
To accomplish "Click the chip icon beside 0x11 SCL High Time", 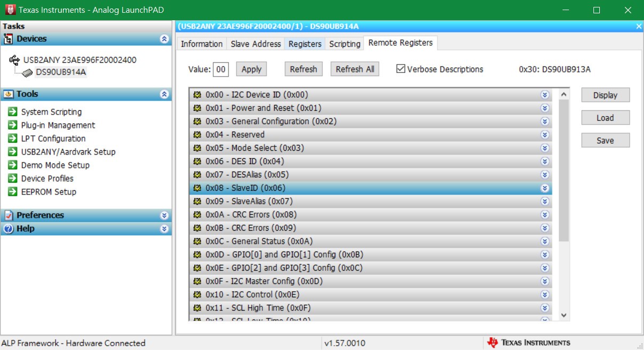I will pos(197,308).
